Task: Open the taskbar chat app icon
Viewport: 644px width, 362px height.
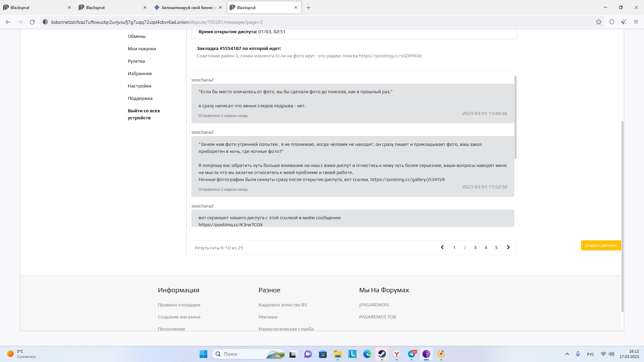Action: [x=308, y=354]
